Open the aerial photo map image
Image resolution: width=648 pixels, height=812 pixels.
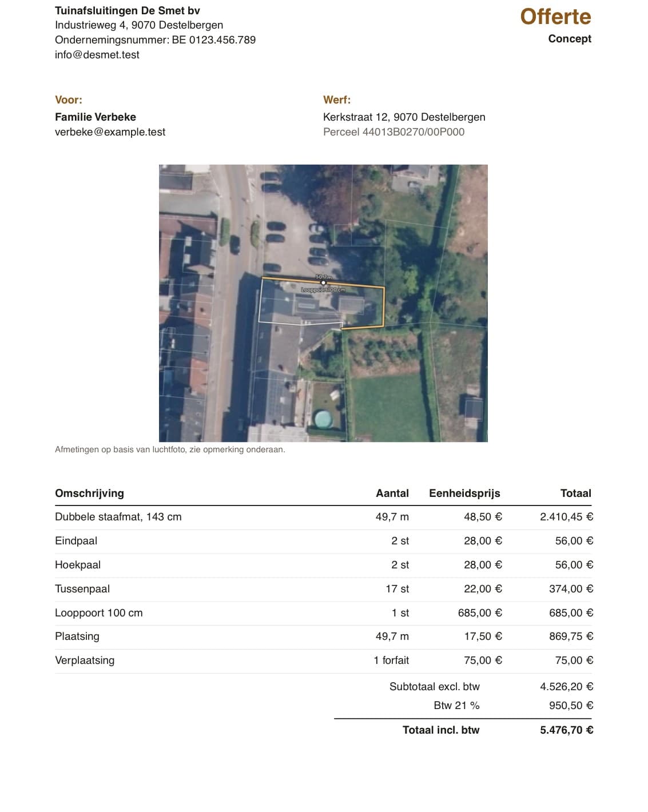click(x=323, y=303)
